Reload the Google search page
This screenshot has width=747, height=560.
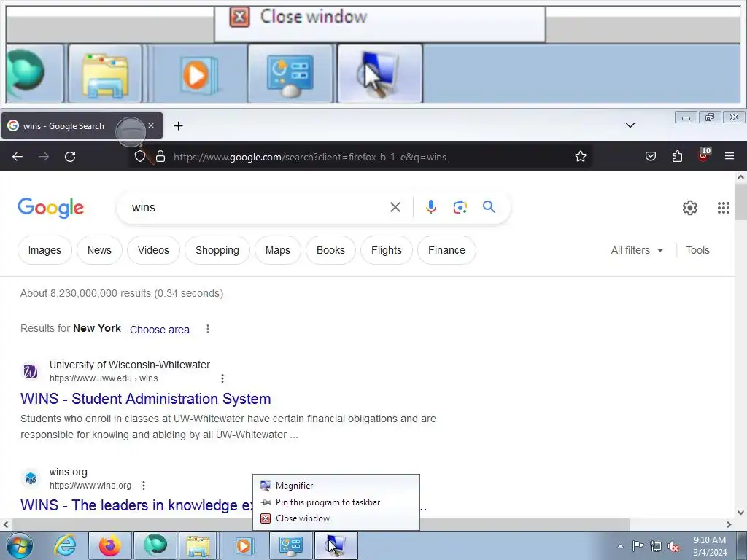click(70, 157)
